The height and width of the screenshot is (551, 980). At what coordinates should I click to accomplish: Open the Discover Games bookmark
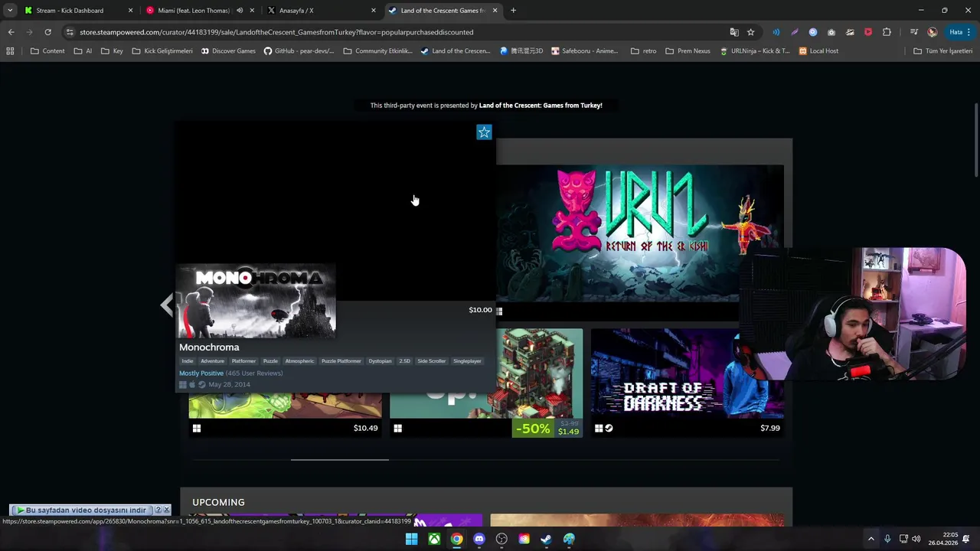click(x=228, y=51)
